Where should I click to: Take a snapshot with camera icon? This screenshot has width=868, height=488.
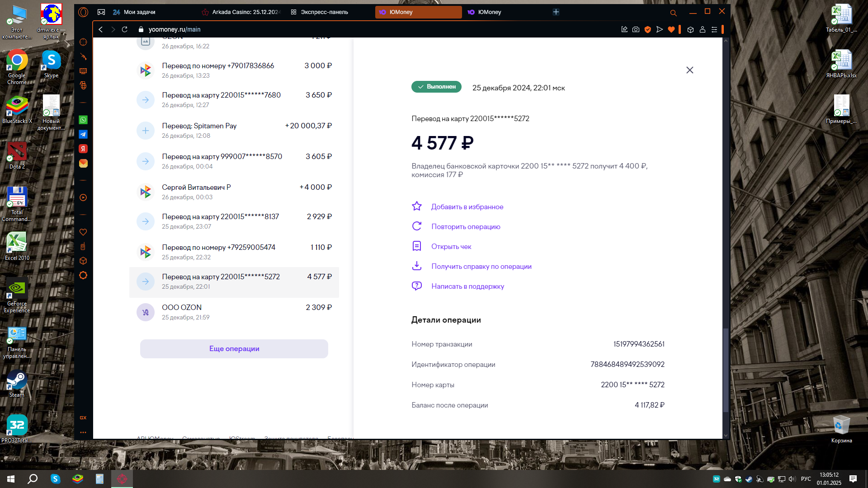[636, 29]
